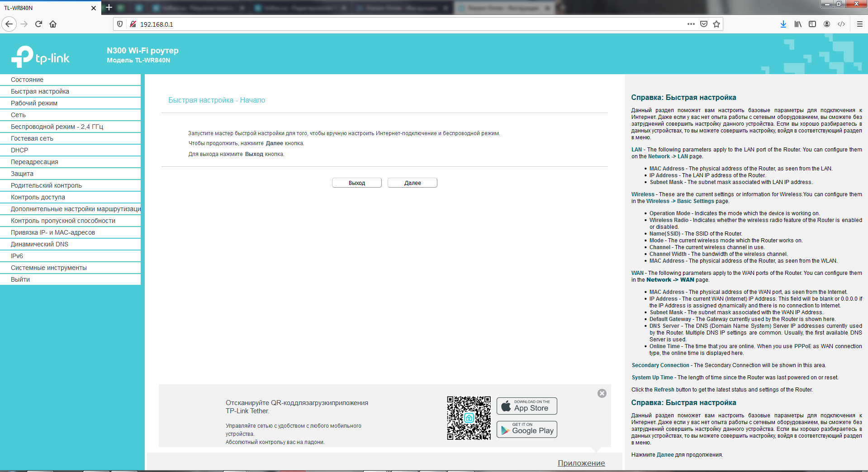The image size is (868, 472).
Task: Open Привязка IP- и MAC-адресов
Action: click(x=70, y=232)
